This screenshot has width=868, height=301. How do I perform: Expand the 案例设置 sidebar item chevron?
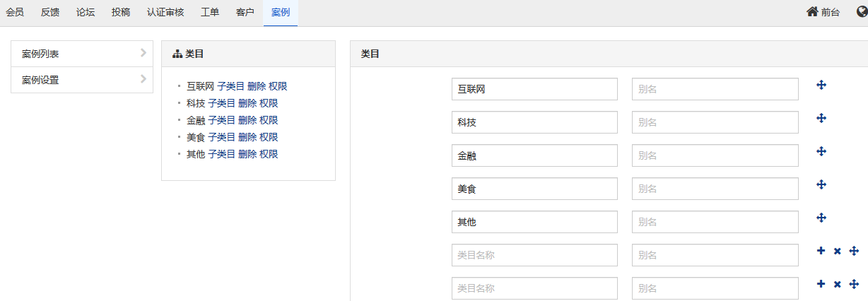pyautogui.click(x=143, y=78)
